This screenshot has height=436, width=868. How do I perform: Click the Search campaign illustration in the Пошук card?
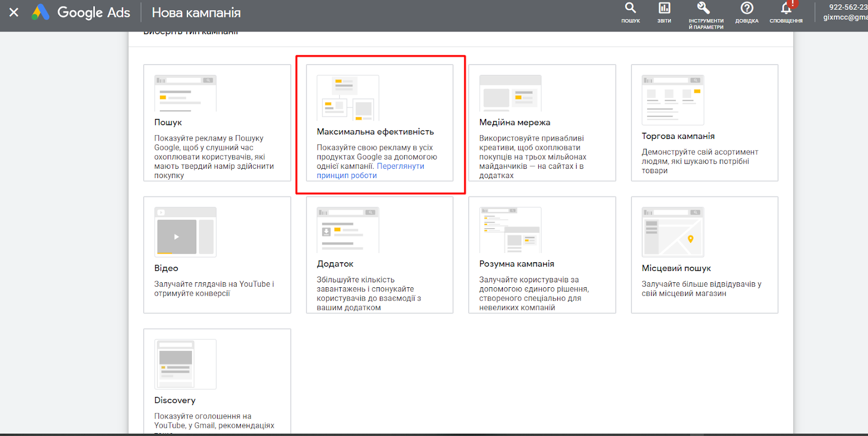click(x=185, y=93)
